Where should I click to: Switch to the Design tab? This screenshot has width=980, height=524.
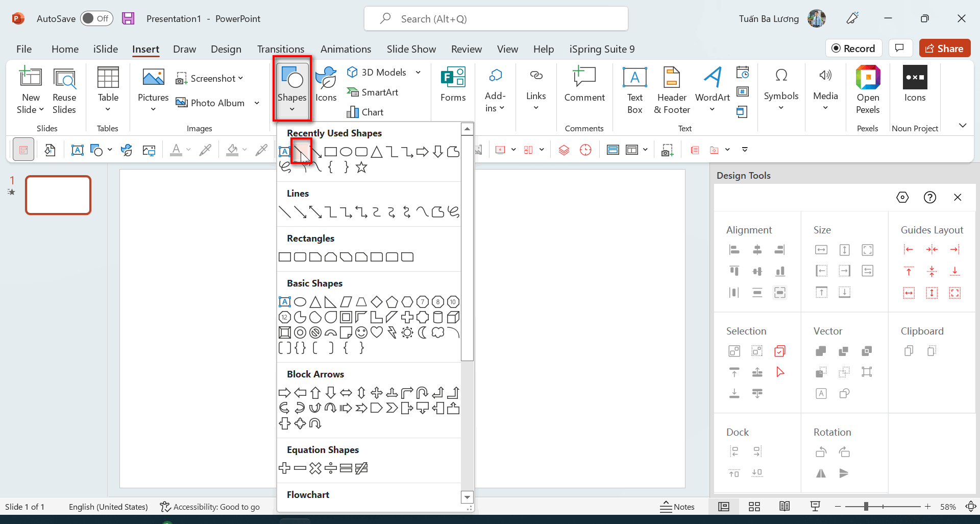[x=226, y=49]
